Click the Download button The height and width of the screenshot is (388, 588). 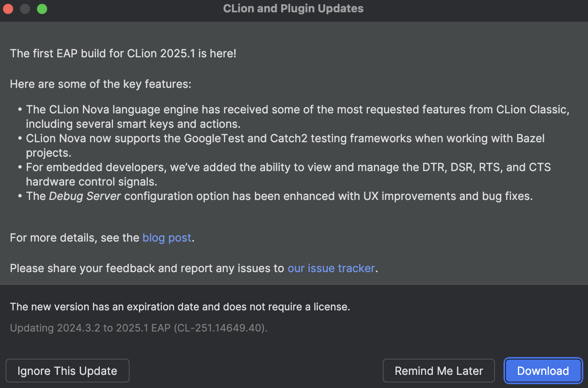[543, 370]
